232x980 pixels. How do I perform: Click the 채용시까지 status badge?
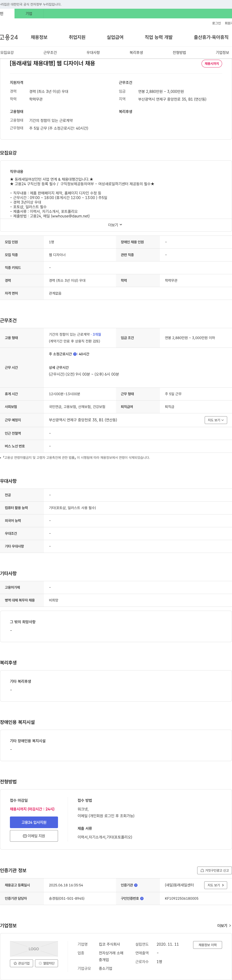212,64
